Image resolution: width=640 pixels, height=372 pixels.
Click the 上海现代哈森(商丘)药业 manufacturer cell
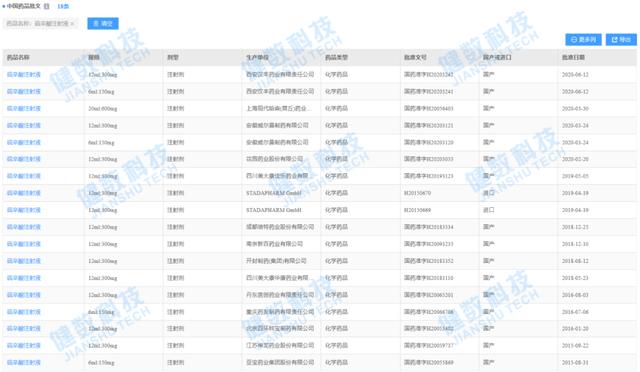coord(278,109)
